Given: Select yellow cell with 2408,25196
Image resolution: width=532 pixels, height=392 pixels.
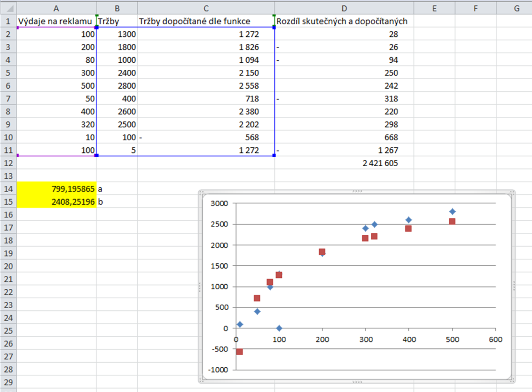Looking at the screenshot, I should coord(56,202).
